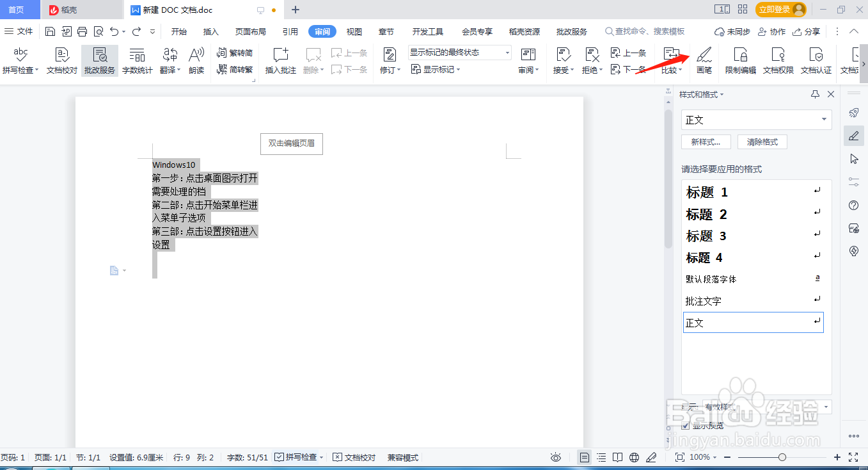Open the 插入 ribbon tab
868x470 pixels.
(x=210, y=30)
